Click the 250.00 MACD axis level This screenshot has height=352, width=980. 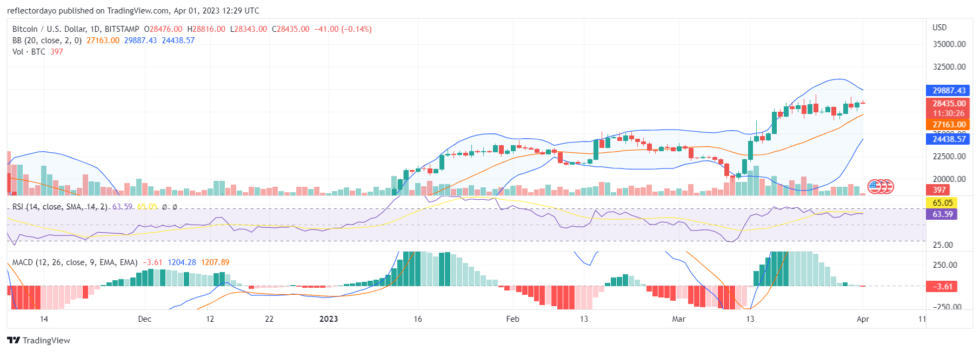click(x=945, y=265)
